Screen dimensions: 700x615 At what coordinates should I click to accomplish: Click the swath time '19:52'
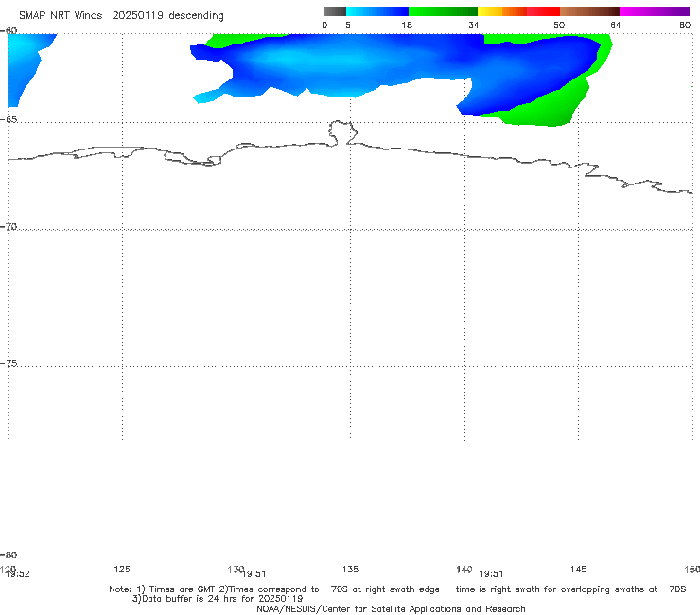(18, 574)
